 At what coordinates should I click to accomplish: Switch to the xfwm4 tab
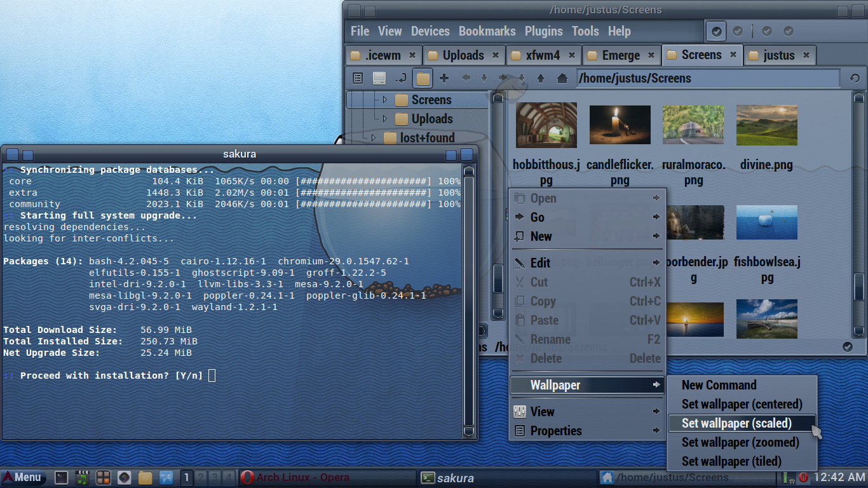click(x=543, y=55)
